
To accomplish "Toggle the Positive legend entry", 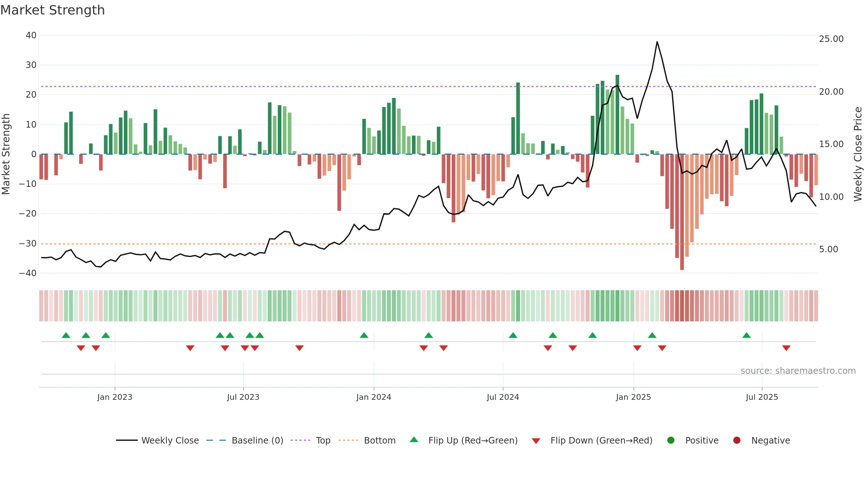I will 693,440.
